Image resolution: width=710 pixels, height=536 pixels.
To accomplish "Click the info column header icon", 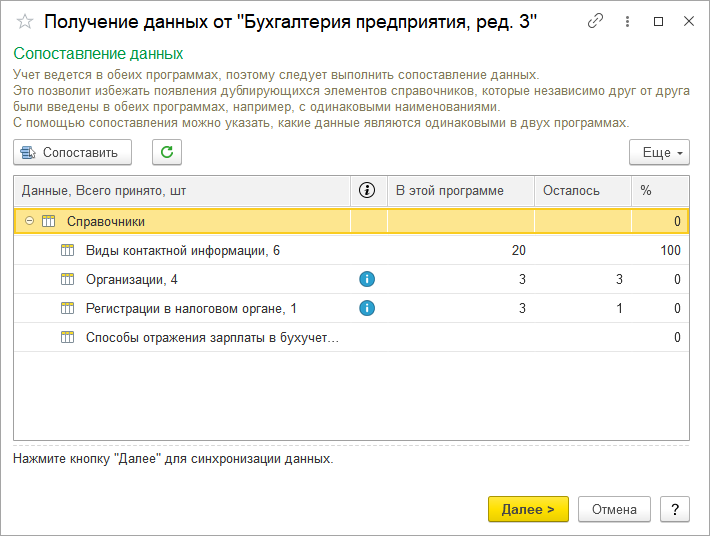I will click(x=367, y=190).
